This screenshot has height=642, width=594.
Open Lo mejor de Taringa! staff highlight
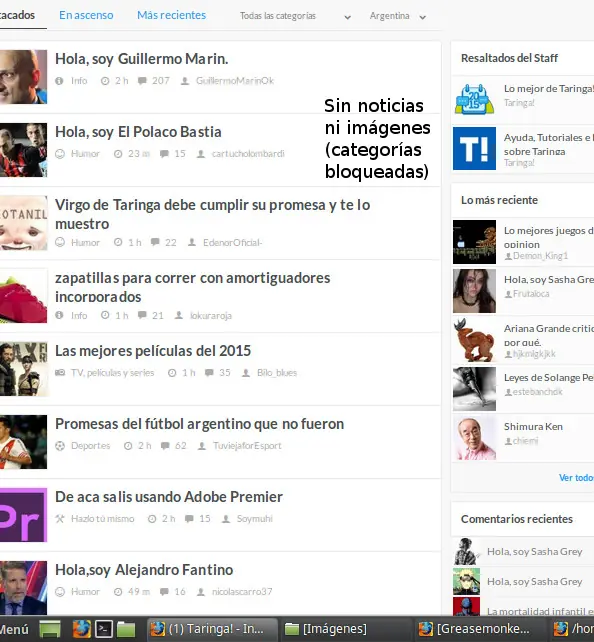549,88
